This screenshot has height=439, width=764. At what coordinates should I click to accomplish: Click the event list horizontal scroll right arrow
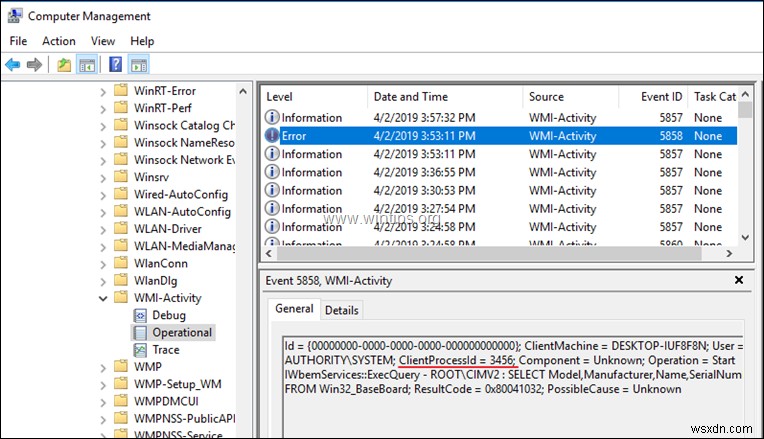(729, 253)
